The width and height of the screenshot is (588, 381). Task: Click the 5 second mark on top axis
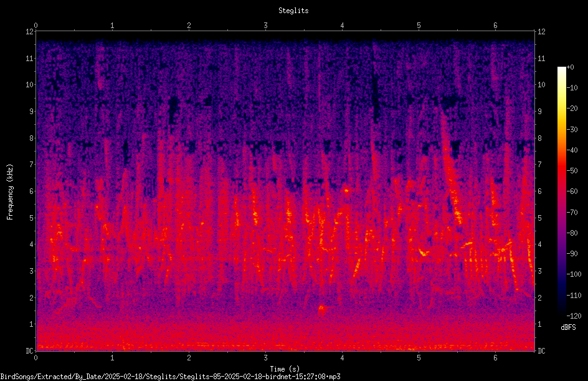[419, 26]
